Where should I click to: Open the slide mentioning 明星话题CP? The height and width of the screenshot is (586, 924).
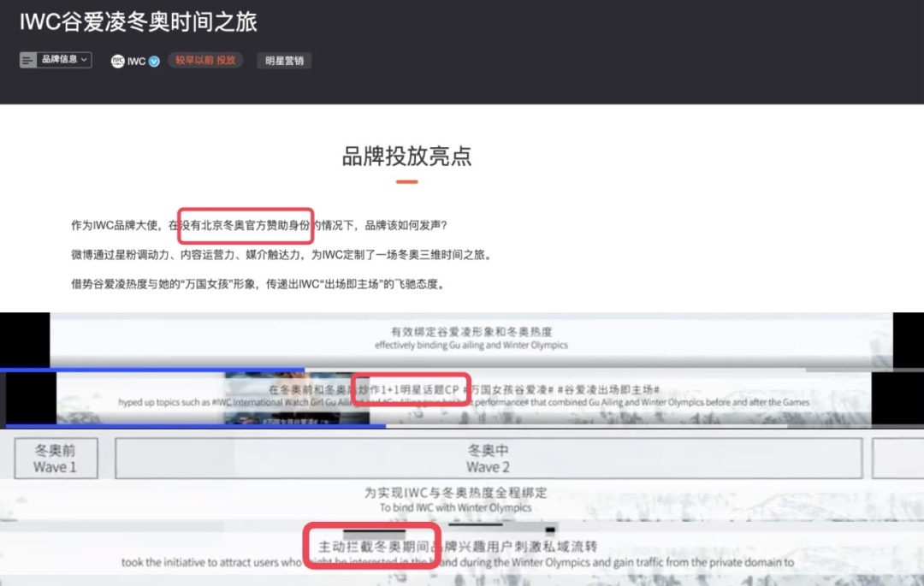click(464, 398)
